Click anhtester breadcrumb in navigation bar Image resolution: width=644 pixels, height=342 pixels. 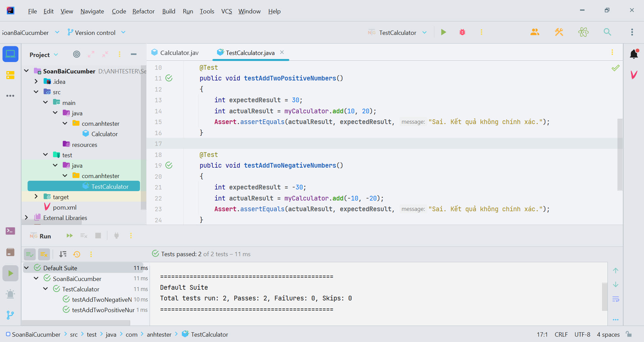159,335
